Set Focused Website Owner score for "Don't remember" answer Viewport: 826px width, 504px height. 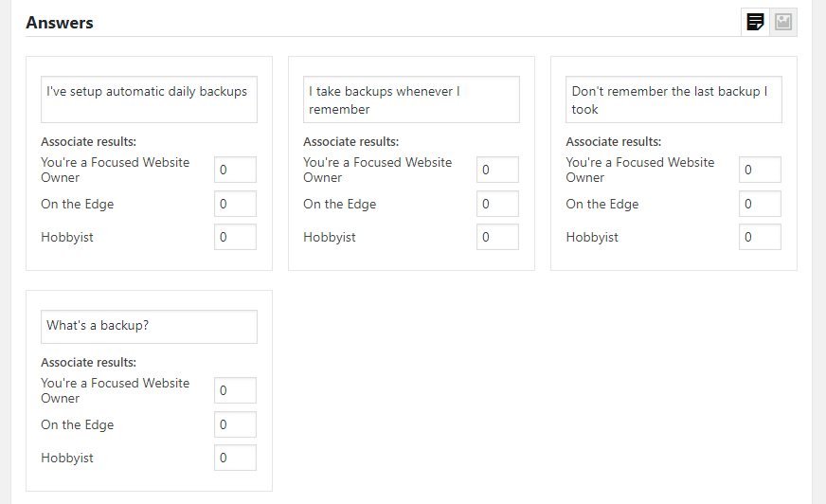(x=760, y=170)
